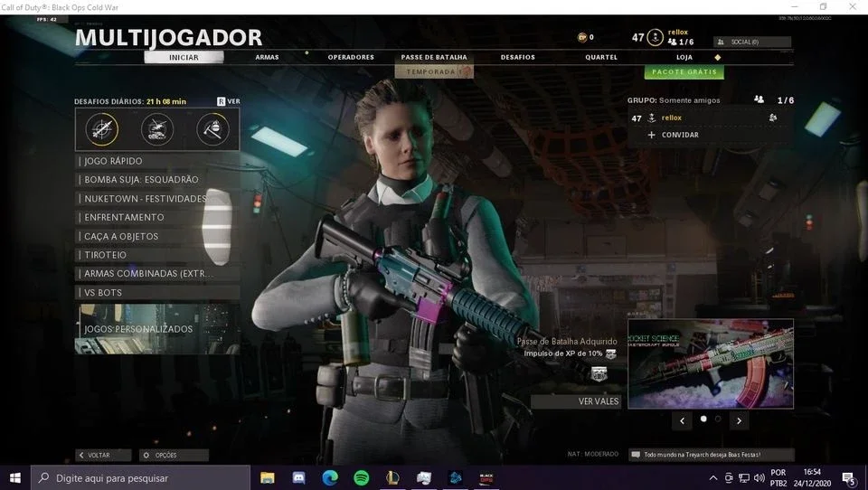Viewport: 868px width, 490px height.
Task: Open JOGOS PERSONALIZADOS tile
Action: [x=157, y=329]
